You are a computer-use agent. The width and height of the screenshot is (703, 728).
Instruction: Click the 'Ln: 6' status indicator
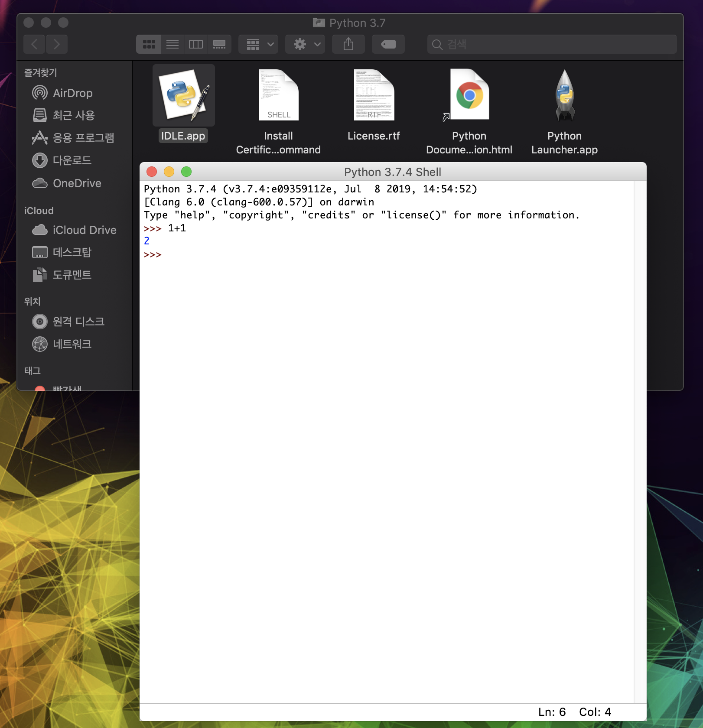(552, 712)
